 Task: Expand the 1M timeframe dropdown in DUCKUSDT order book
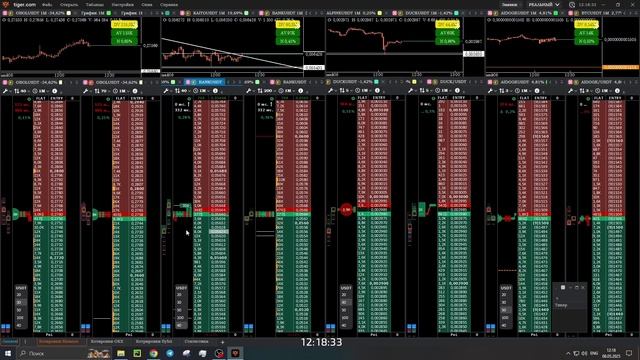366,90
